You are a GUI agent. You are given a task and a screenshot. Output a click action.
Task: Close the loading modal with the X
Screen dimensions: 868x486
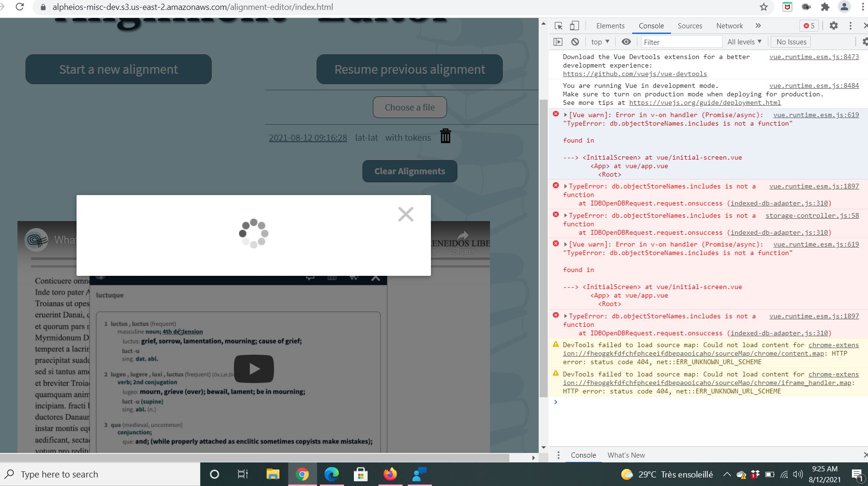tap(405, 214)
